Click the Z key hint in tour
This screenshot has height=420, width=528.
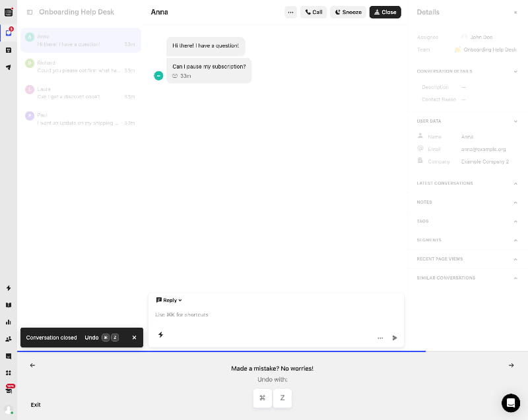[282, 398]
